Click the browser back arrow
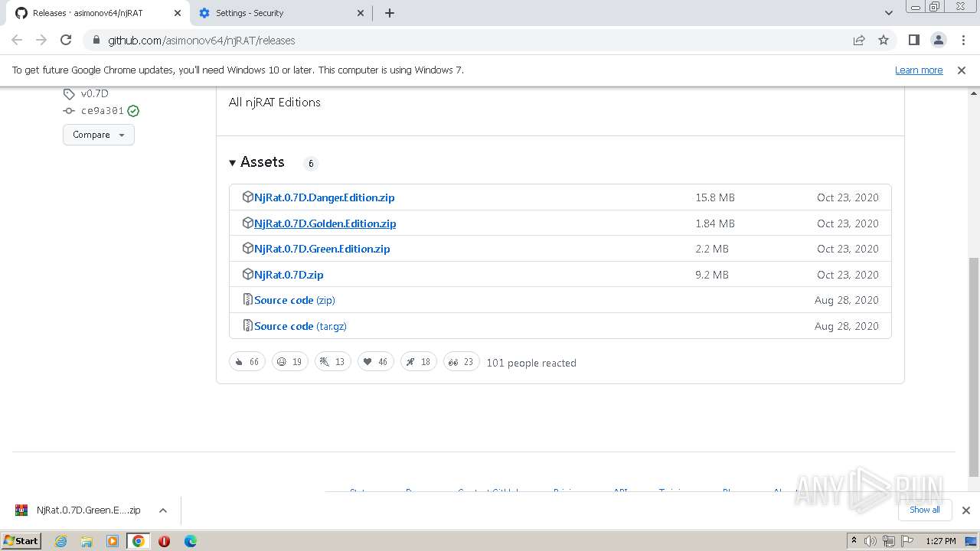 [17, 40]
